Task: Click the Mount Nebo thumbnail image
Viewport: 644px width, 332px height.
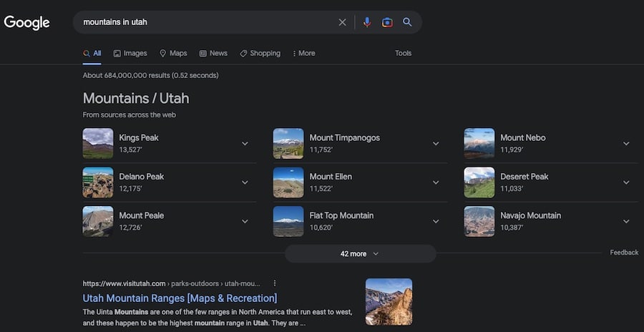Action: click(x=479, y=143)
